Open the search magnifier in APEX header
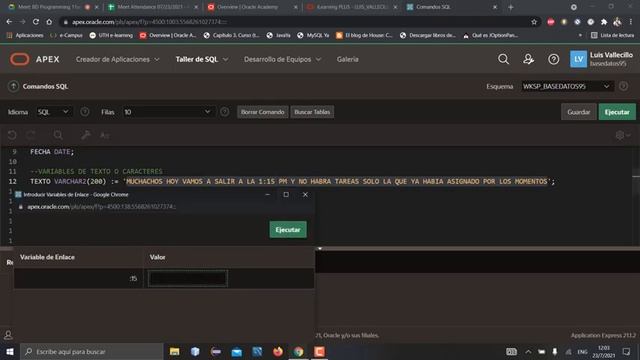The image size is (640, 360). point(503,59)
